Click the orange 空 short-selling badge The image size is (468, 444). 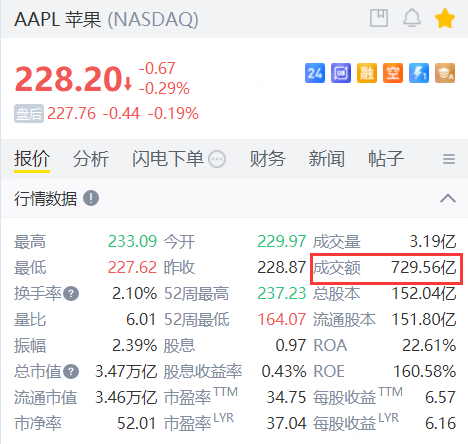393,73
